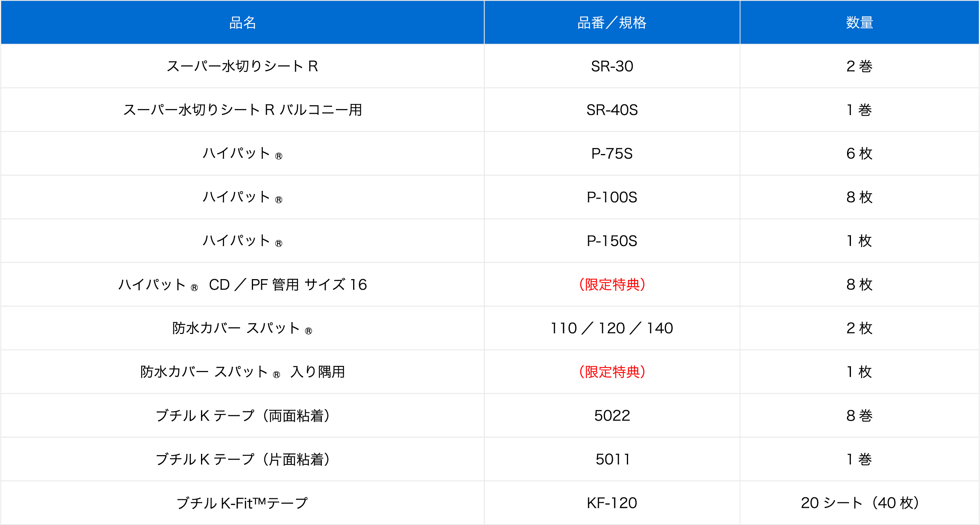Click the red 限定特典 label for 入り隅用
Image resolution: width=980 pixels, height=525 pixels.
click(x=612, y=372)
